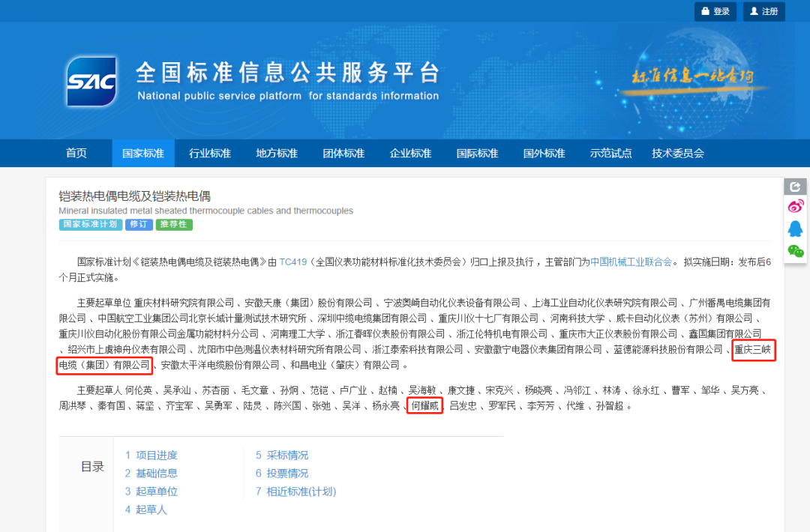810x532 pixels.
Task: Go to 首页 in navigation bar
Action: coord(76,154)
